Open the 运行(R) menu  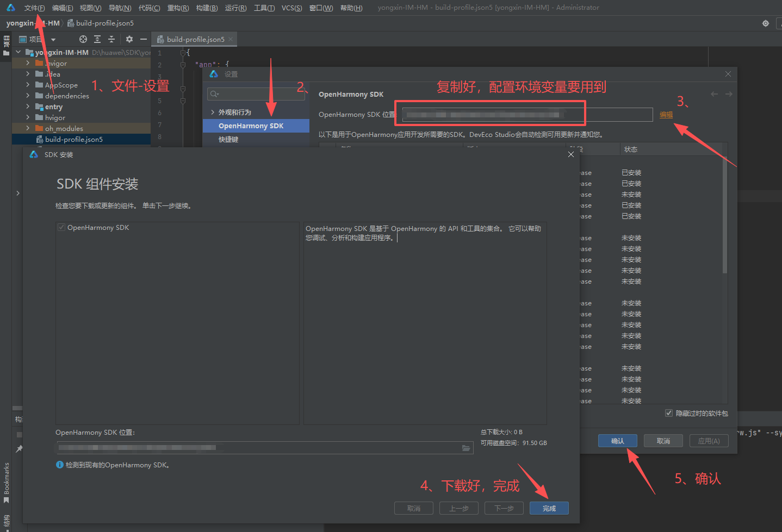pos(235,8)
